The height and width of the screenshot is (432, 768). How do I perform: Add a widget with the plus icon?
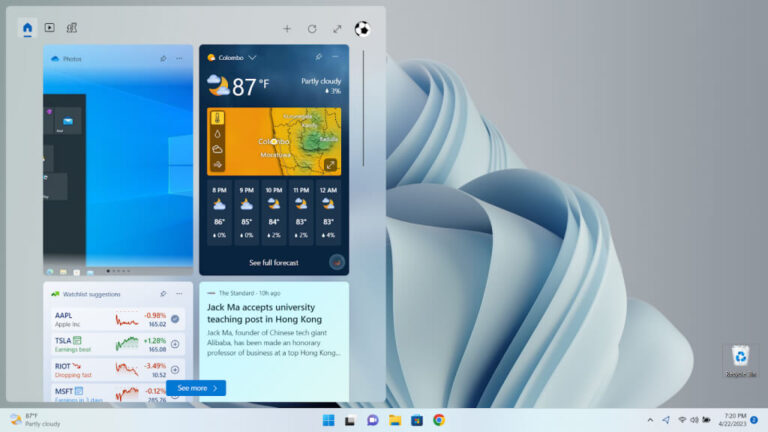tap(287, 29)
